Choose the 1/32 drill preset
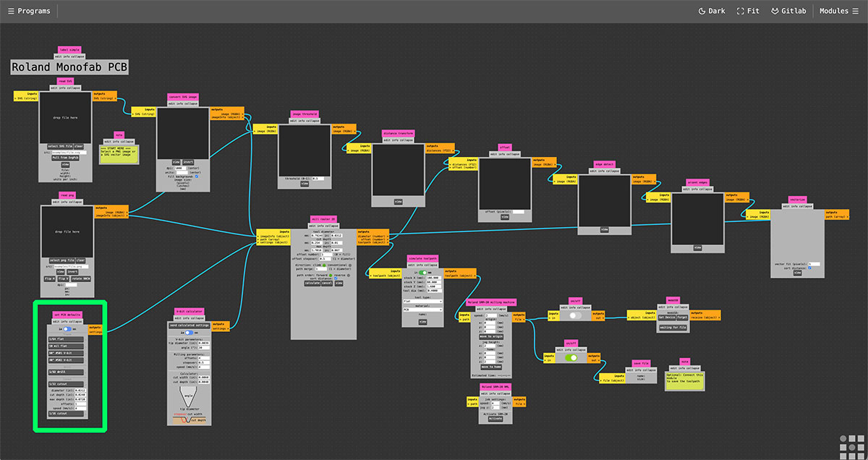Image resolution: width=868 pixels, height=460 pixels. 66,372
